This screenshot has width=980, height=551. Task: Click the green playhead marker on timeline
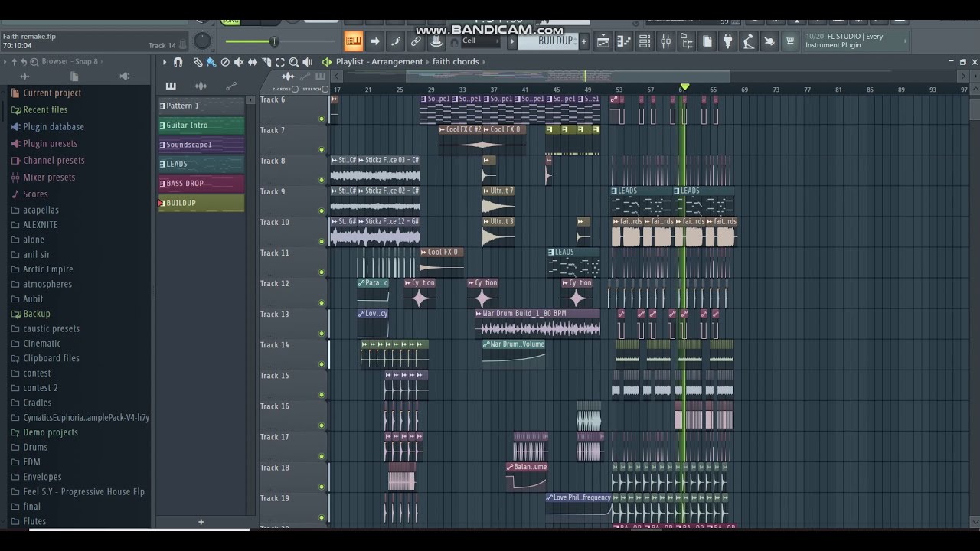click(684, 88)
